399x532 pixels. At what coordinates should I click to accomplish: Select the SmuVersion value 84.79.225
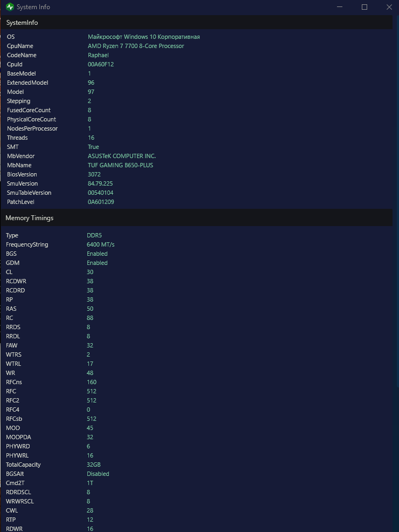(100, 183)
